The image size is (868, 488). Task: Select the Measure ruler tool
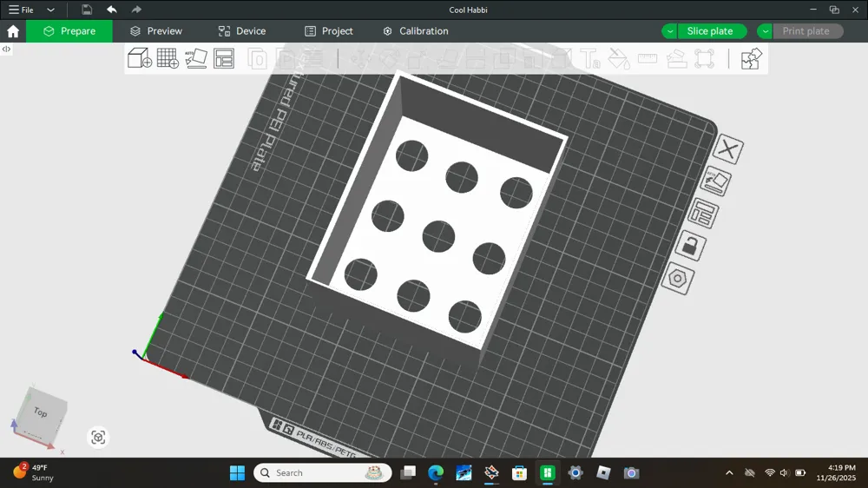pyautogui.click(x=648, y=58)
